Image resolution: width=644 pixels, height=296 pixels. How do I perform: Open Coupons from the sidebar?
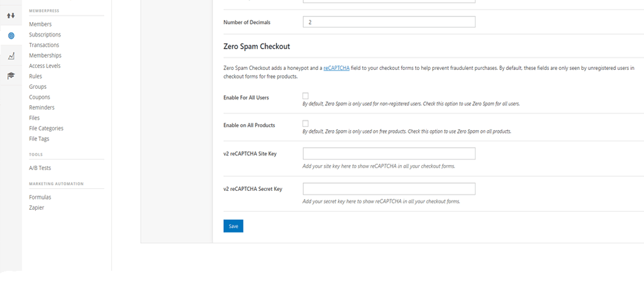pos(39,97)
